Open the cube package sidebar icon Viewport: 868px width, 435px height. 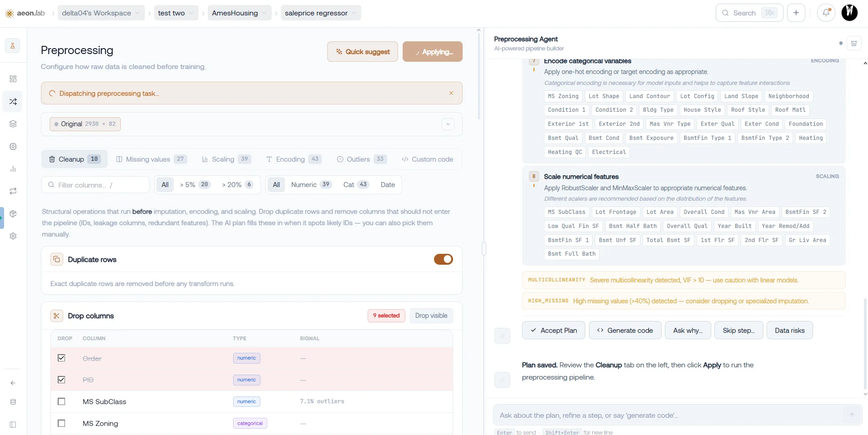[13, 214]
